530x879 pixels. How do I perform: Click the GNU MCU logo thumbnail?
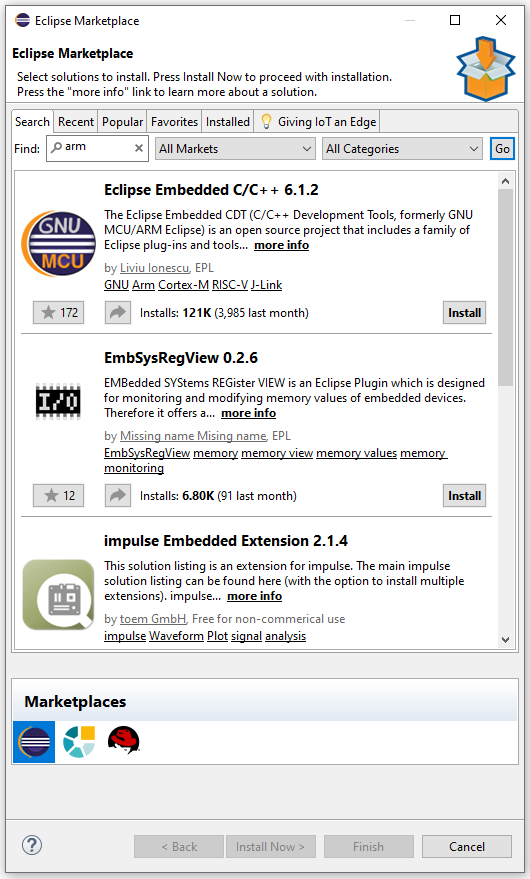click(x=58, y=243)
